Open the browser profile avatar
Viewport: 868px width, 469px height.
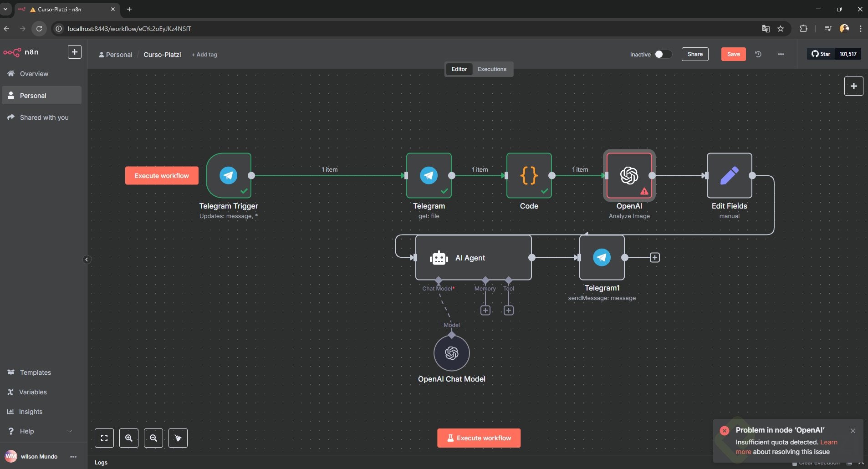[x=844, y=29]
